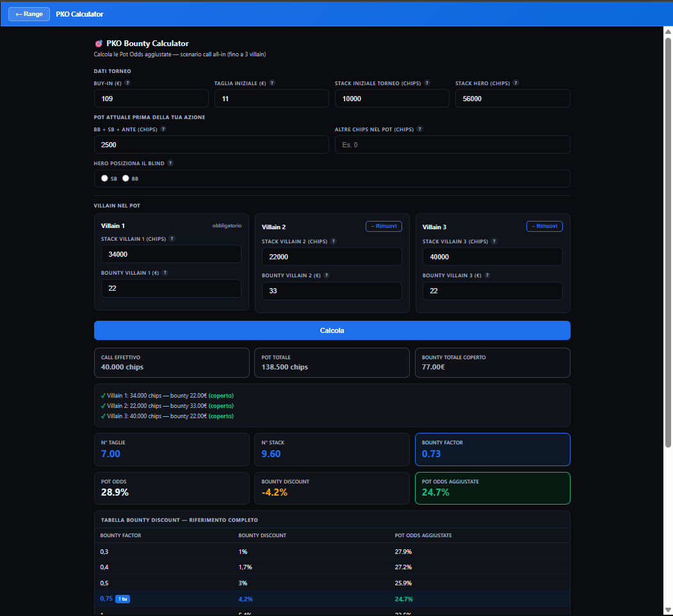The height and width of the screenshot is (616, 673).
Task: Click the Call Effettivo 40.000 chips value
Action: coord(122,367)
